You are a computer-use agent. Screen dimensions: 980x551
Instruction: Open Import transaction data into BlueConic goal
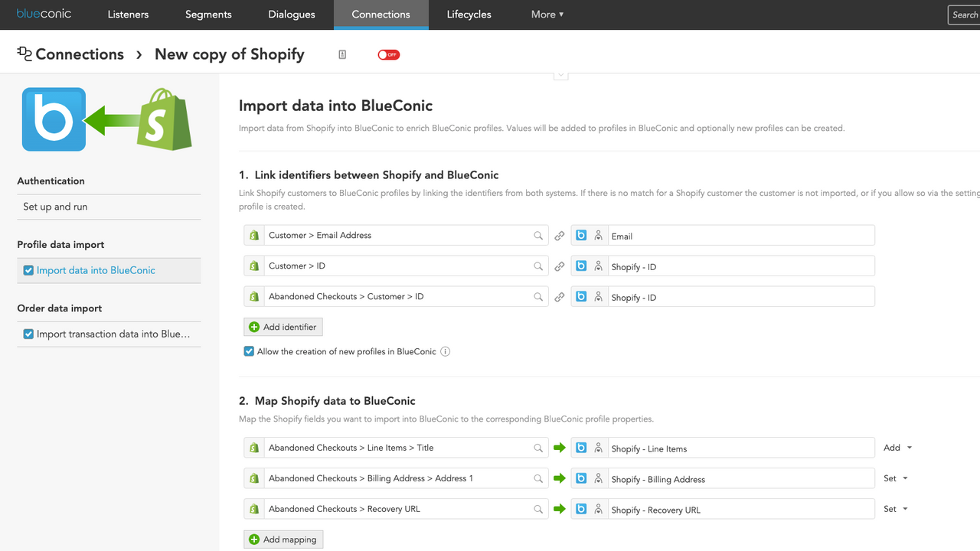click(113, 334)
